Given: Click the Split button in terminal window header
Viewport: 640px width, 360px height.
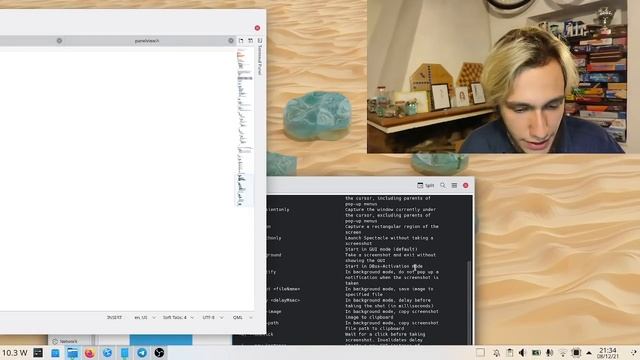Looking at the screenshot, I should tap(426, 186).
